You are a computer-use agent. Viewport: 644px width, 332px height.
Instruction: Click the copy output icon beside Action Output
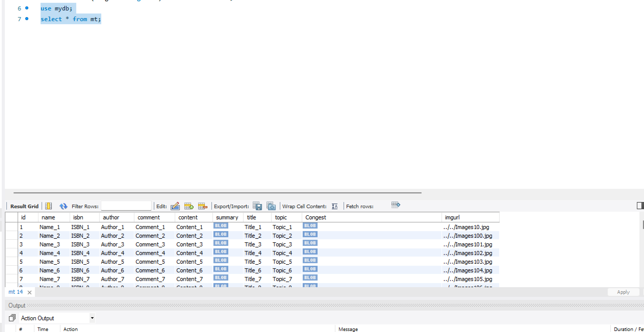click(x=12, y=318)
